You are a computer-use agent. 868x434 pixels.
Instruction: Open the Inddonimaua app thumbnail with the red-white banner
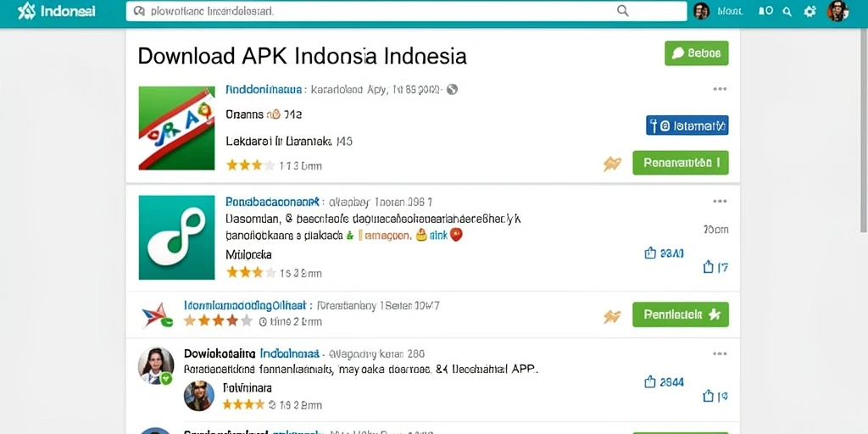point(176,128)
